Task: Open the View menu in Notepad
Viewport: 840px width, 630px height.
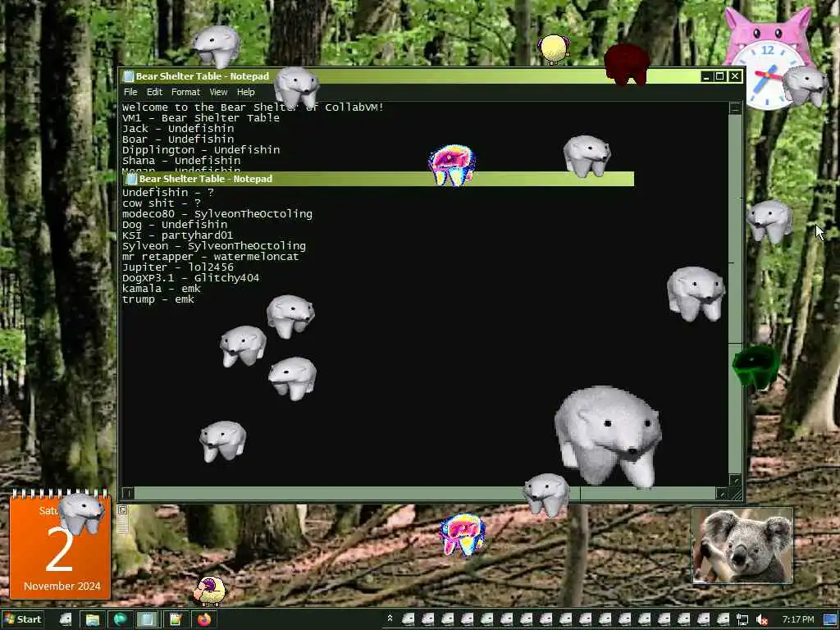Action: click(x=218, y=92)
